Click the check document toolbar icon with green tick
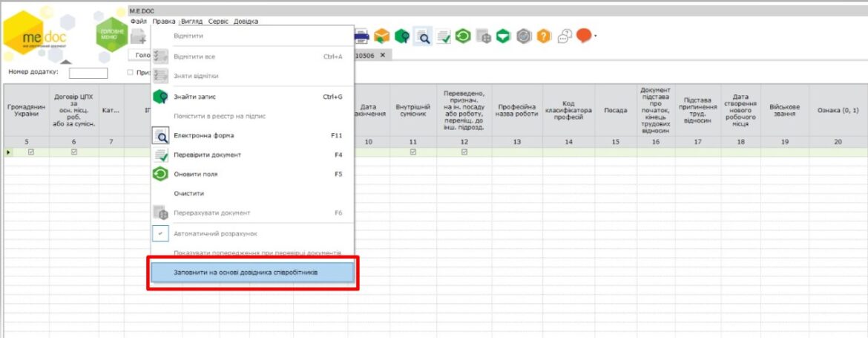The image size is (868, 338). click(444, 36)
